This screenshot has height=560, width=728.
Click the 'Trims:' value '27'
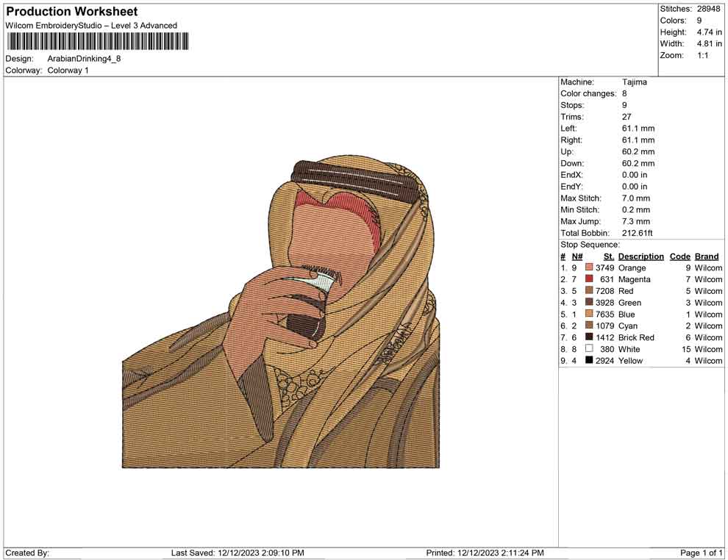[x=627, y=116]
